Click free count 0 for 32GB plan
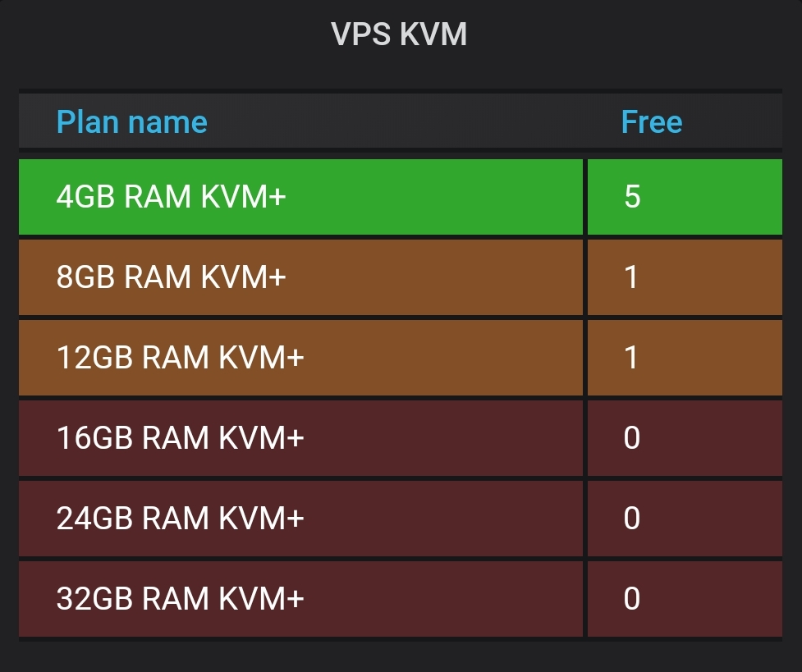The image size is (802, 672). 631,599
